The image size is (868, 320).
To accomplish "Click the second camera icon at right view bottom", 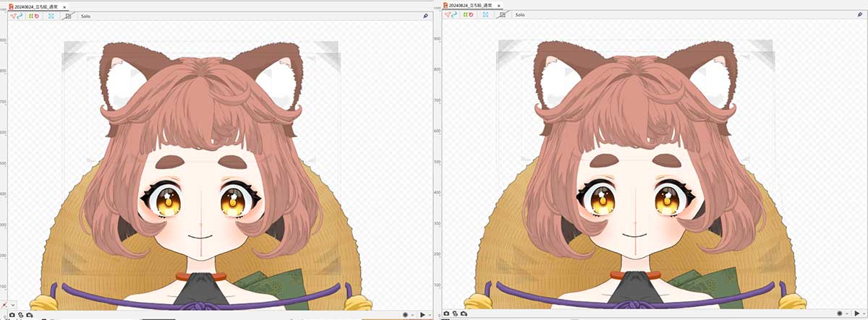I will pyautogui.click(x=455, y=313).
